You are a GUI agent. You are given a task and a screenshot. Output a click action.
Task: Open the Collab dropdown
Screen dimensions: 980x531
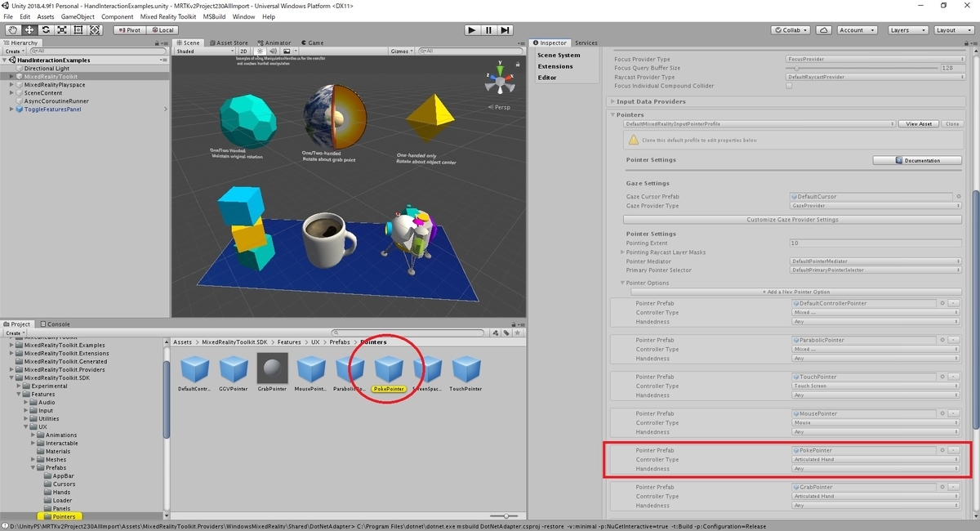pyautogui.click(x=791, y=29)
